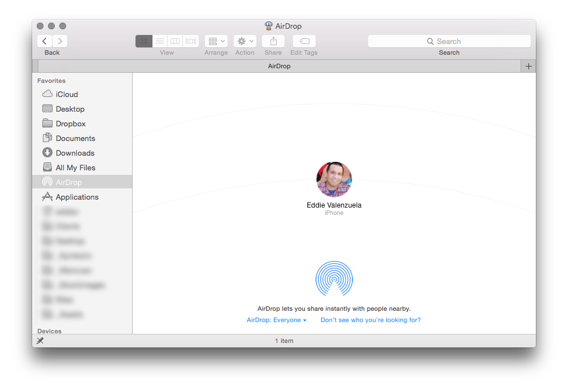The height and width of the screenshot is (392, 568).
Task: Click the blue AirDrop radar icon
Action: tap(334, 279)
